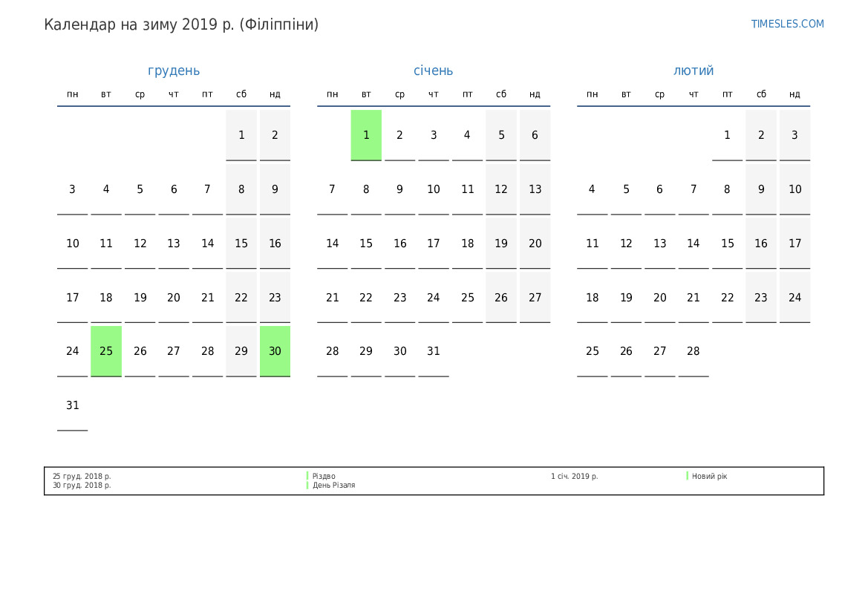Screen dimensions: 868x614
Task: Select December 31 in the грудень calendar
Action: click(x=73, y=405)
